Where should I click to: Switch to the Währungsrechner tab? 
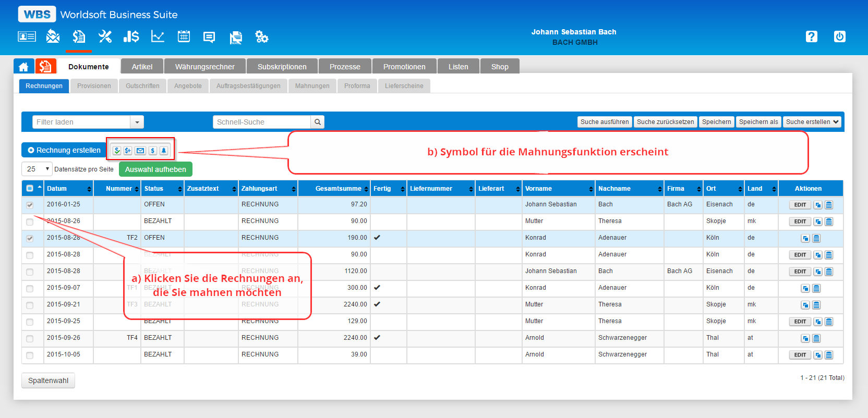point(205,67)
